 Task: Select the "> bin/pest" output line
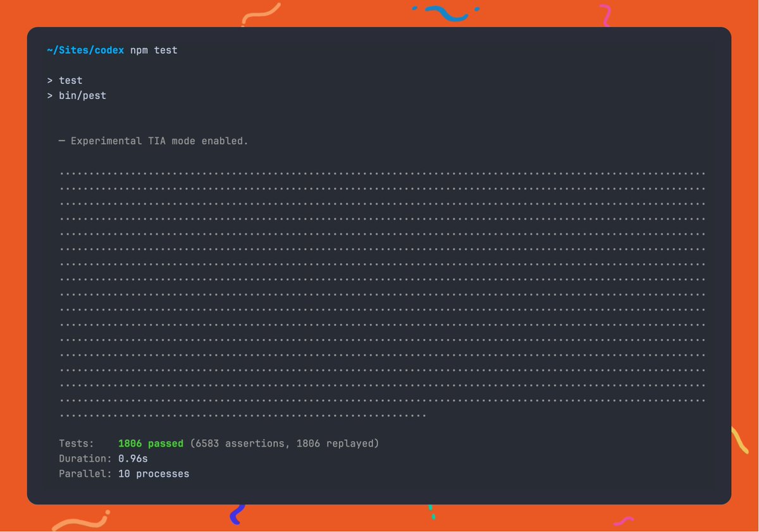coord(77,96)
